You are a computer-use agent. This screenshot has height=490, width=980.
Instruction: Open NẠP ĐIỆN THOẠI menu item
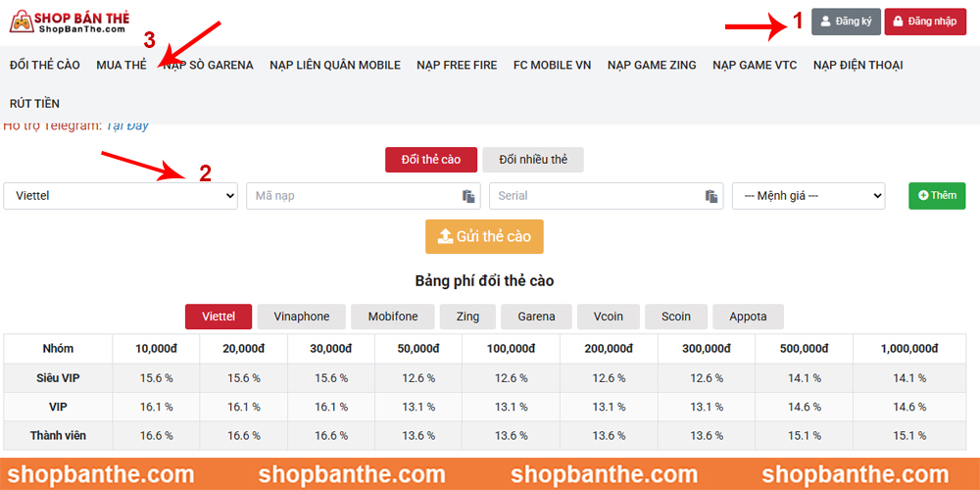tap(858, 65)
